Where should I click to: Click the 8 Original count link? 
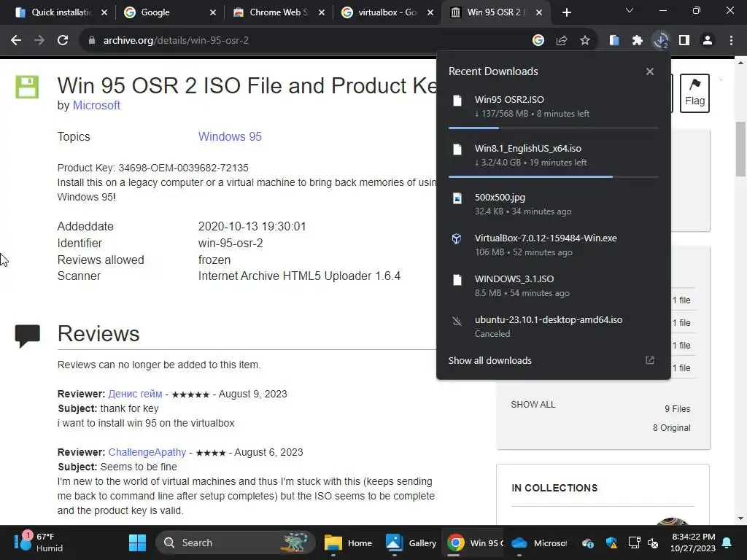click(671, 427)
